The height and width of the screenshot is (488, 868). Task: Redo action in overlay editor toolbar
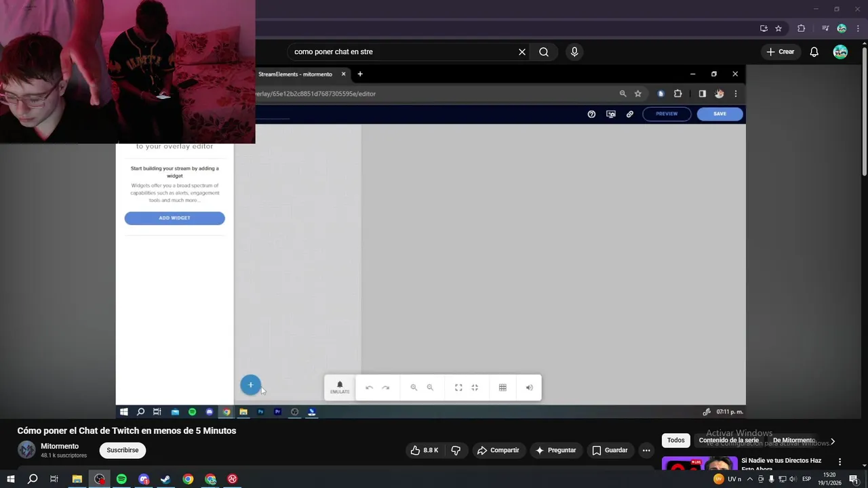pos(386,388)
